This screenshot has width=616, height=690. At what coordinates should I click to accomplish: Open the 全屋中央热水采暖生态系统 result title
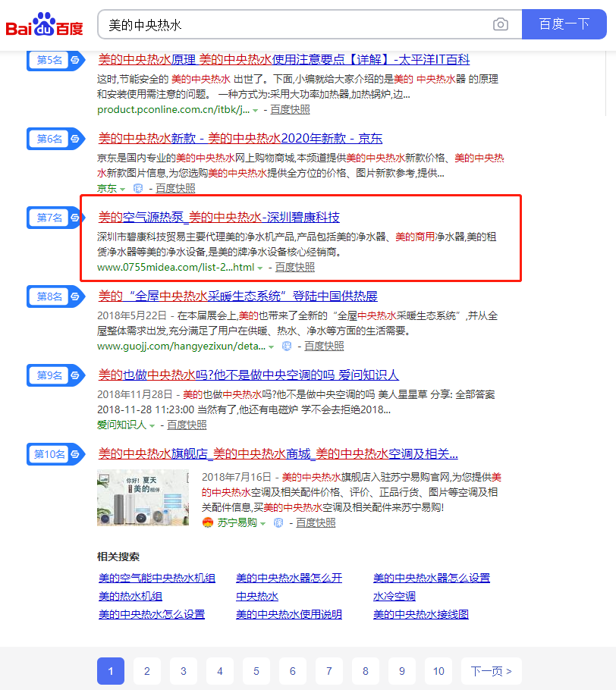(x=237, y=296)
